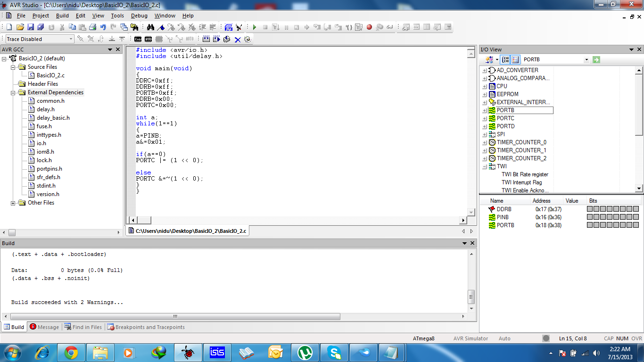
Task: Click the Compile current file icon
Action: click(x=227, y=39)
